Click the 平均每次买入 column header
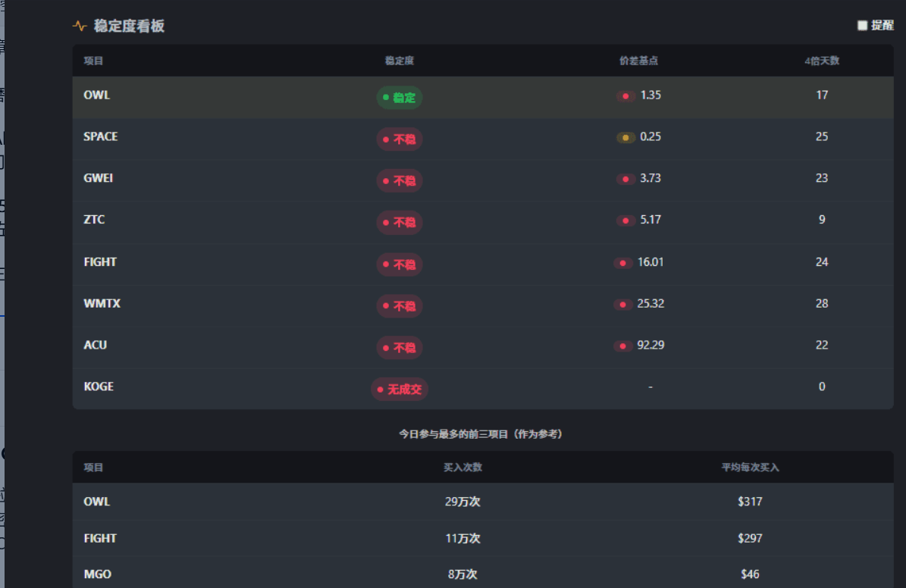The width and height of the screenshot is (906, 588). point(750,468)
